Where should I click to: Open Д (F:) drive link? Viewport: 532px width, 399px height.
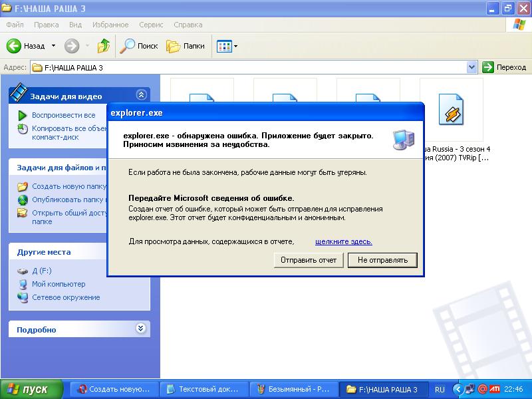pos(42,271)
